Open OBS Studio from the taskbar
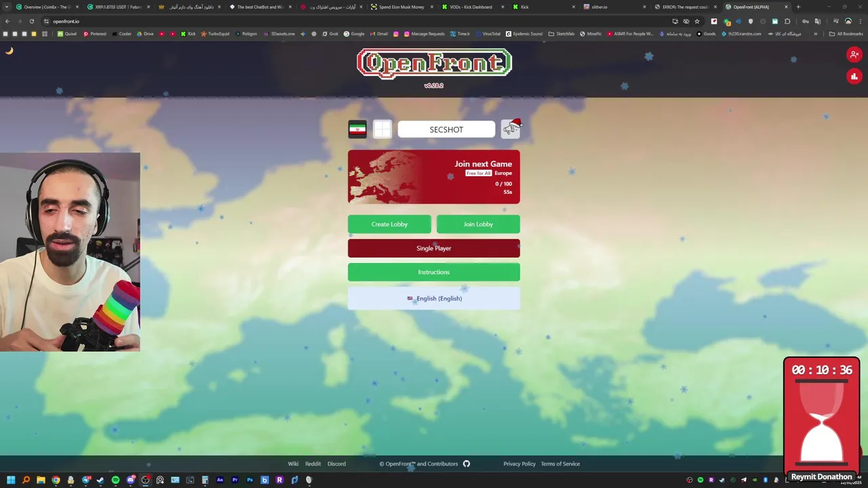This screenshot has height=488, width=868. (145, 480)
